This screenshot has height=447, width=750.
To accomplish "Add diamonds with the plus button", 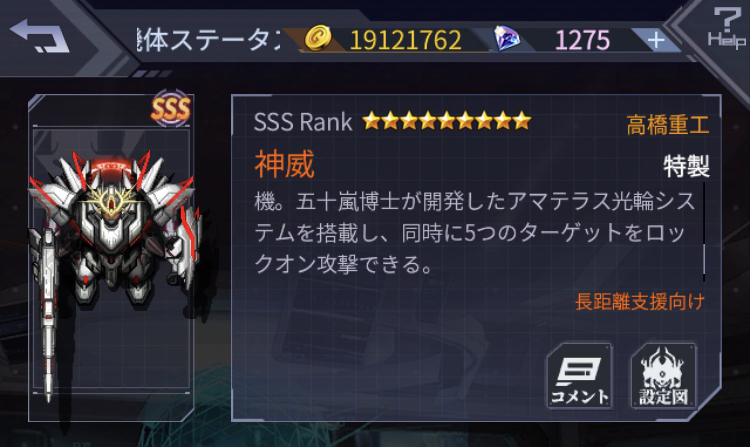I will 656,40.
